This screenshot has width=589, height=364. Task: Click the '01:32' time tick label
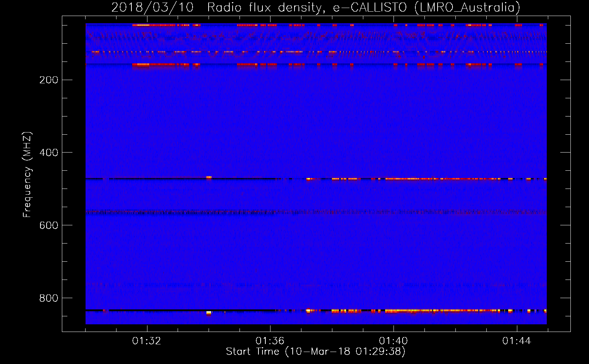(x=147, y=341)
